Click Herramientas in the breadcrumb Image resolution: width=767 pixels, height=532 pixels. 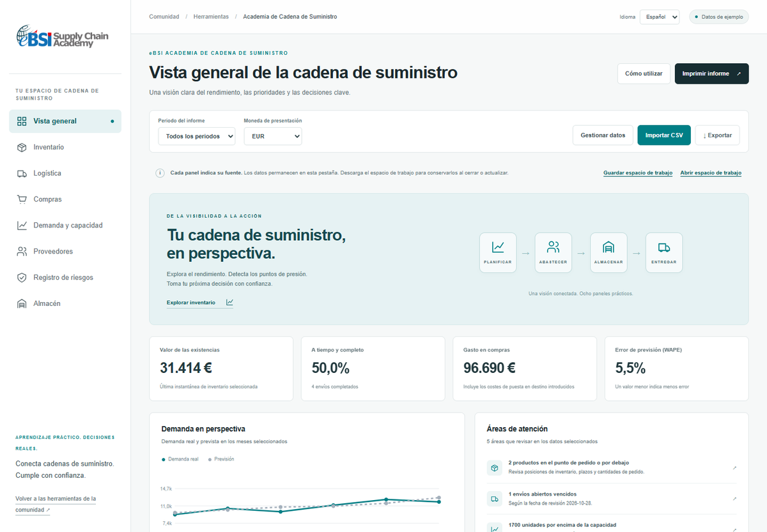pos(211,17)
